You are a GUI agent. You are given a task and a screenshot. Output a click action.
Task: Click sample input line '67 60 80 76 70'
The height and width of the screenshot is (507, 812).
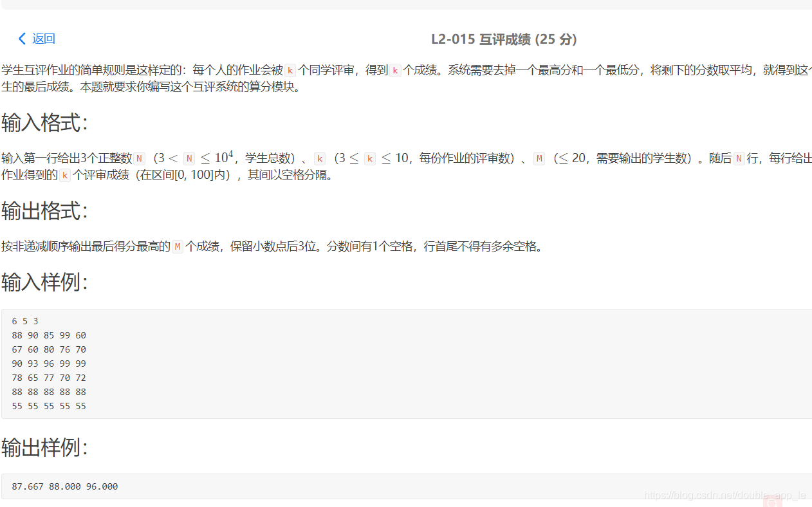click(x=49, y=349)
